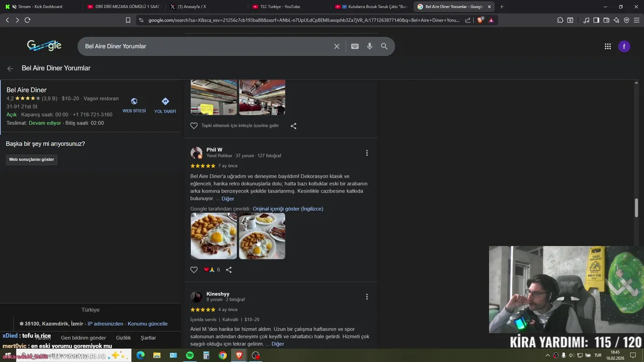
Task: Reload the current page
Action: [x=27, y=20]
